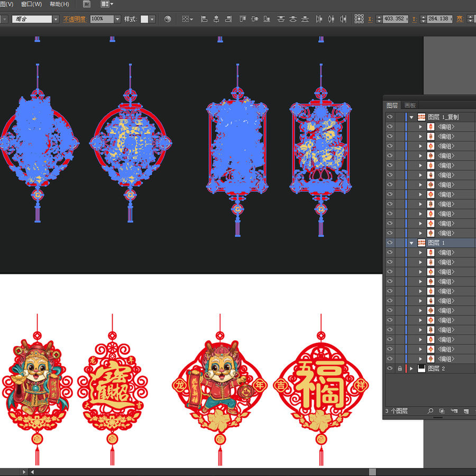Align selected objects to left edges
The width and height of the screenshot is (476, 476).
(204, 19)
